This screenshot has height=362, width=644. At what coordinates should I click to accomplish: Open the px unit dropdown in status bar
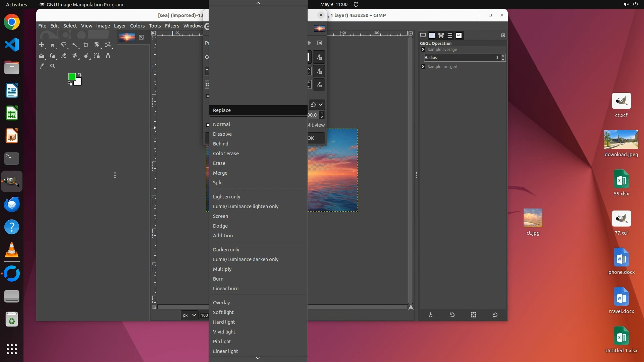pyautogui.click(x=189, y=315)
